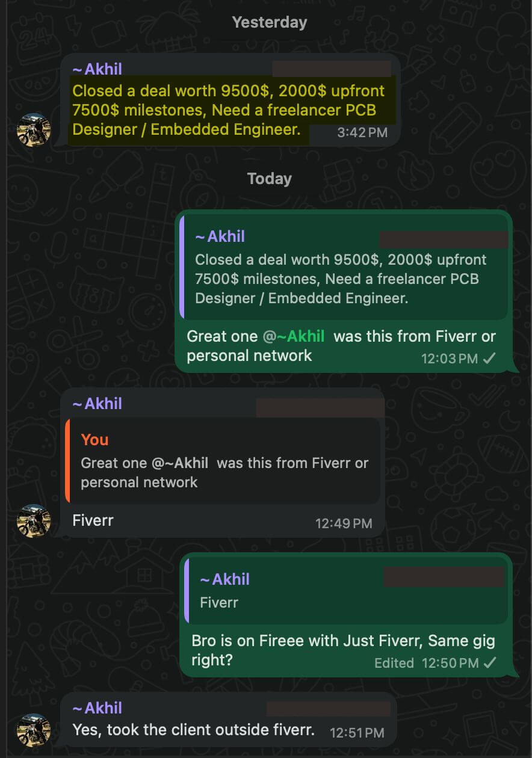Click the "Edited" label on the 12:50 PM message
Viewport: 532px width, 758px height.
394,663
